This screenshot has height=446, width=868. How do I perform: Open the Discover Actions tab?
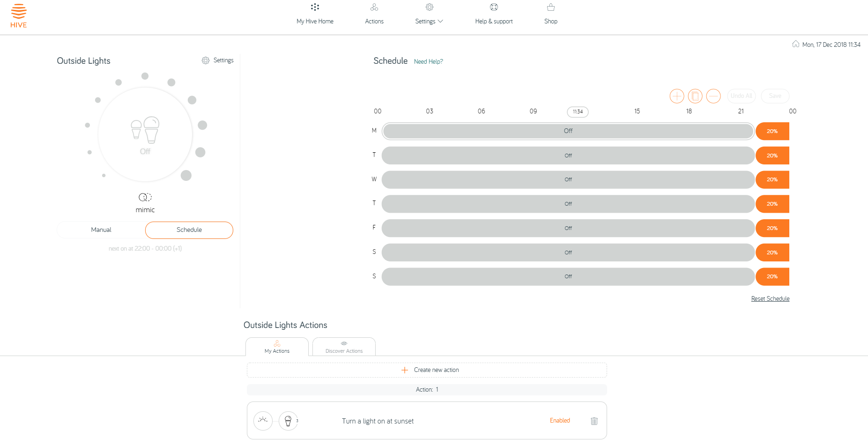click(x=344, y=347)
